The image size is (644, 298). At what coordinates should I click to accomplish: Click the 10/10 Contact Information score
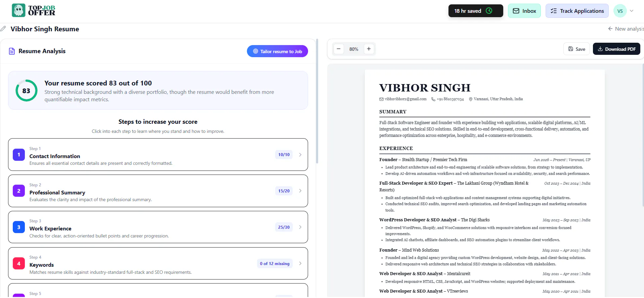coord(284,155)
